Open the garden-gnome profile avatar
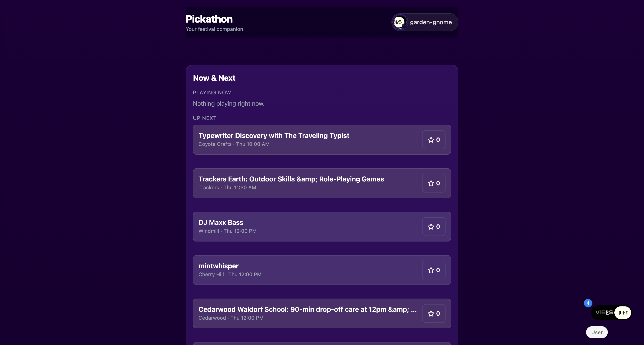The image size is (644, 345). click(400, 22)
